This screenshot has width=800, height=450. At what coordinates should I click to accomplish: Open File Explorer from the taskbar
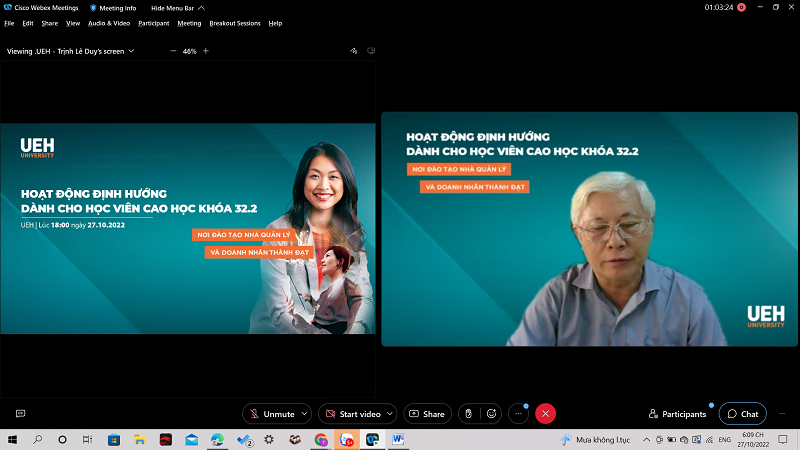(x=139, y=440)
